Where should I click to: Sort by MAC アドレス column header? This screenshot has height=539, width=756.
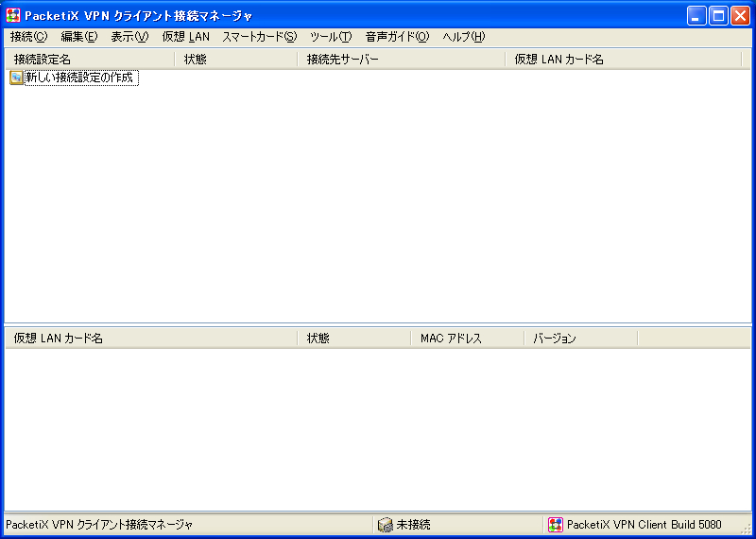click(x=468, y=339)
